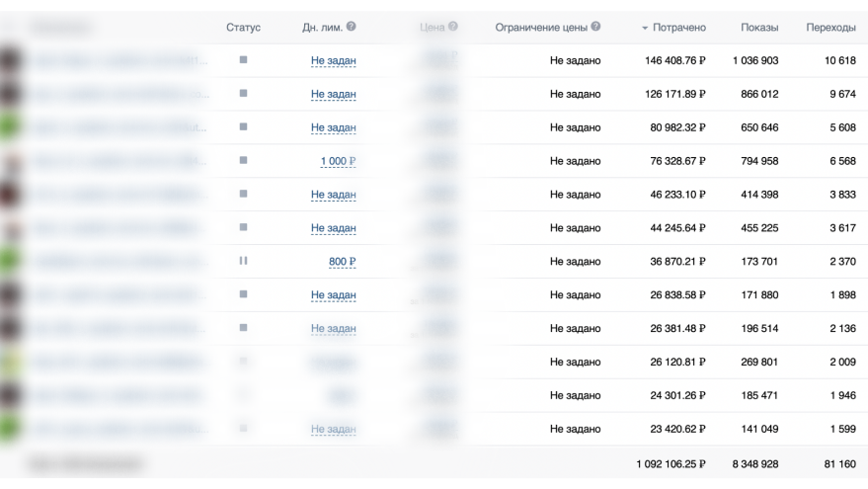The height and width of the screenshot is (489, 868).
Task: Click stop status icon in 76 328.67 ₽ row
Action: tap(243, 161)
